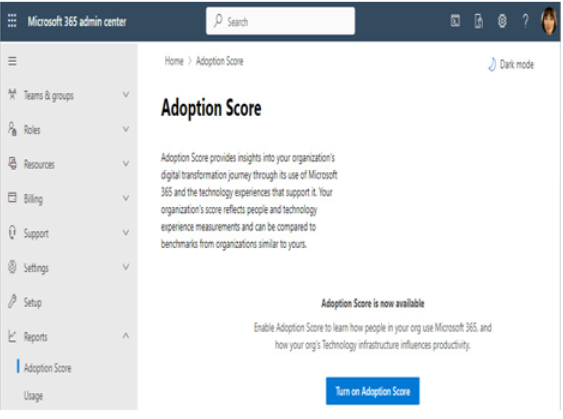The width and height of the screenshot is (563, 419).
Task: Click Turn on Adoption Score button
Action: click(x=372, y=391)
